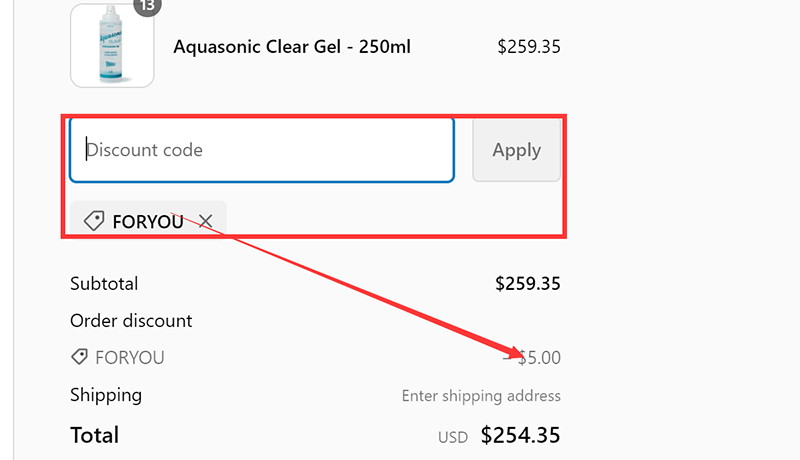Click the bold $259.35 subtotal amount
The image size is (800, 460).
click(x=528, y=284)
